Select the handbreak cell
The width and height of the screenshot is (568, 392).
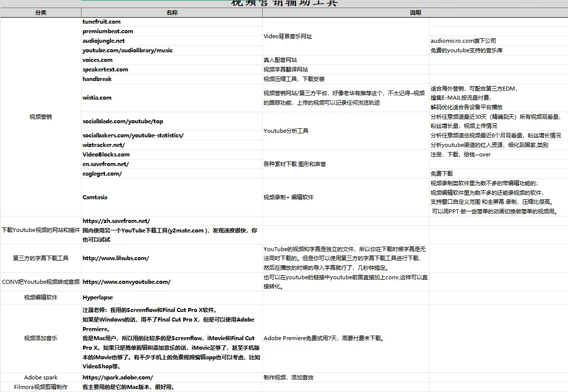[172, 79]
